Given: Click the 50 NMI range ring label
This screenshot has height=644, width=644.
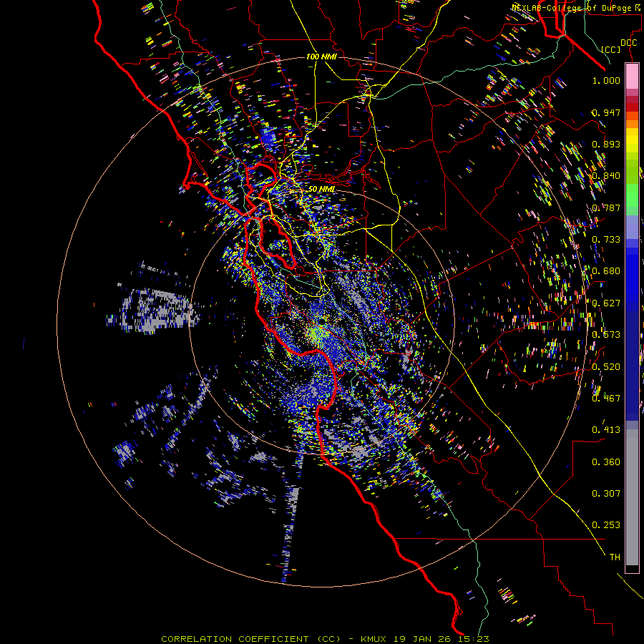Looking at the screenshot, I should pyautogui.click(x=321, y=189).
